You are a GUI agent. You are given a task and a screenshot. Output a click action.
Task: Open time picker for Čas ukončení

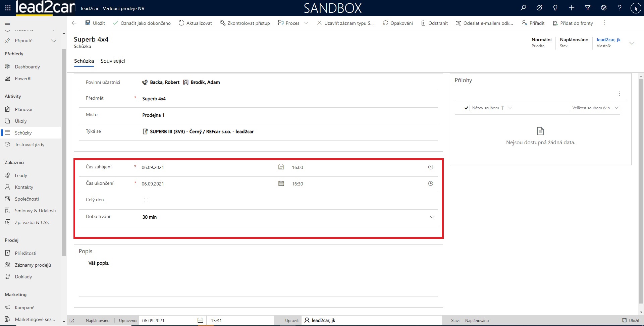[431, 183]
